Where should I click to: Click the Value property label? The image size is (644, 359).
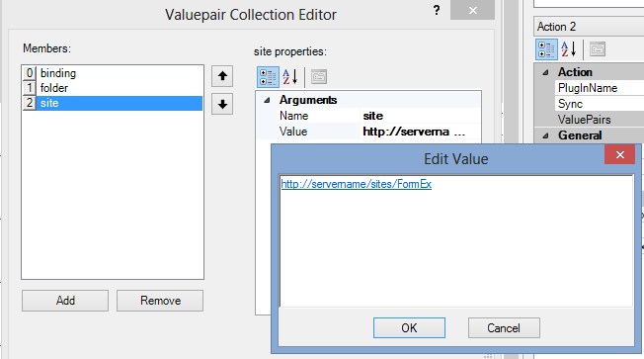[293, 132]
